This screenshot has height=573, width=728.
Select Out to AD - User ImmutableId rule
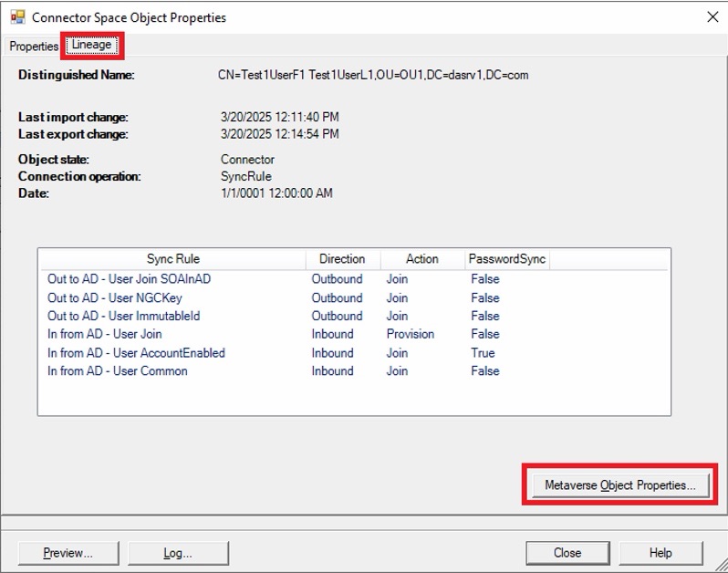[x=123, y=317]
